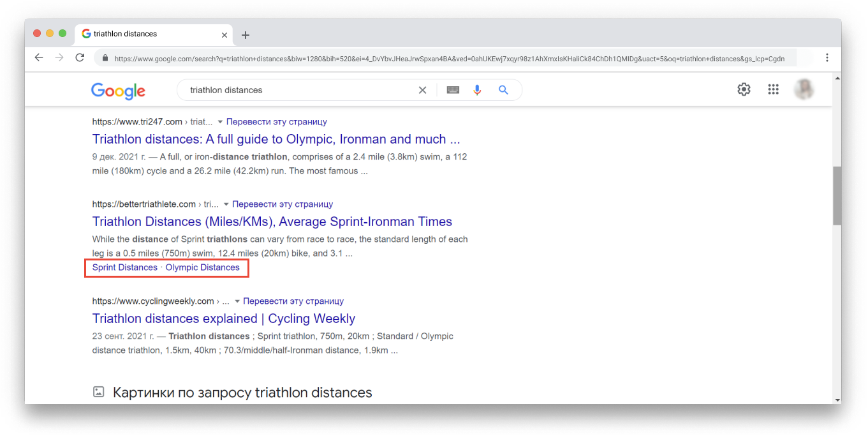This screenshot has width=868, height=443.
Task: Open the Google apps grid
Action: 773,89
